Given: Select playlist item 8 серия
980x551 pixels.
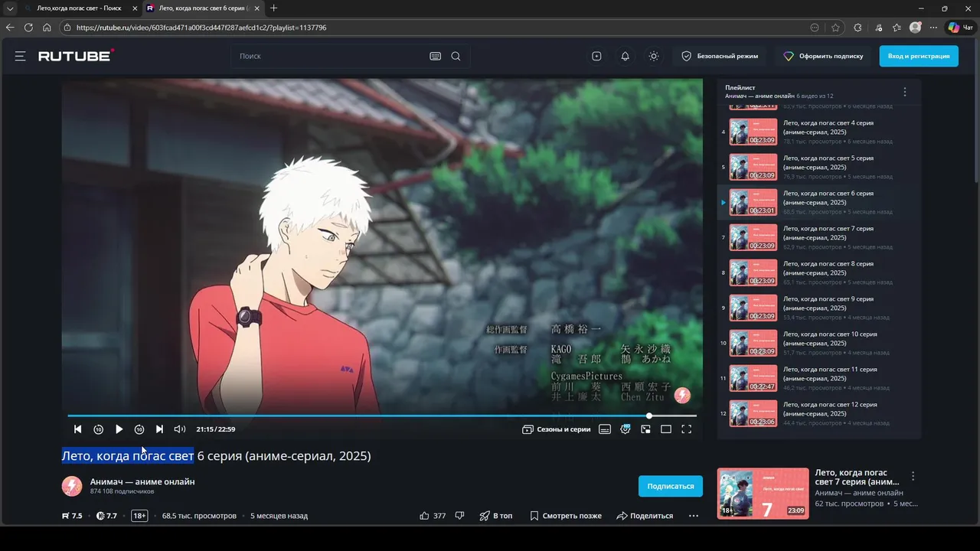Looking at the screenshot, I should 818,272.
